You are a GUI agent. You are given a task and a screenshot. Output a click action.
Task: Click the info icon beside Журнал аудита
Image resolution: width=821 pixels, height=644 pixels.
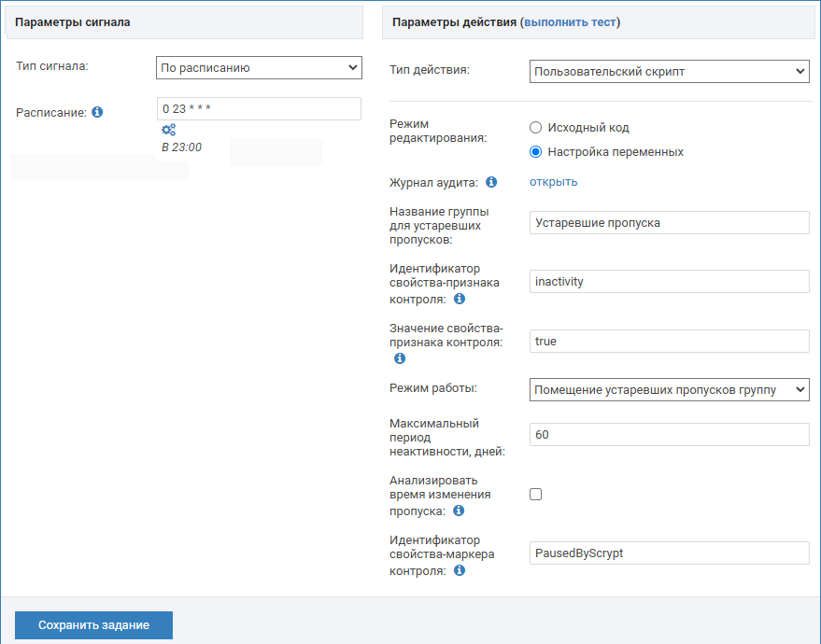pos(491,182)
